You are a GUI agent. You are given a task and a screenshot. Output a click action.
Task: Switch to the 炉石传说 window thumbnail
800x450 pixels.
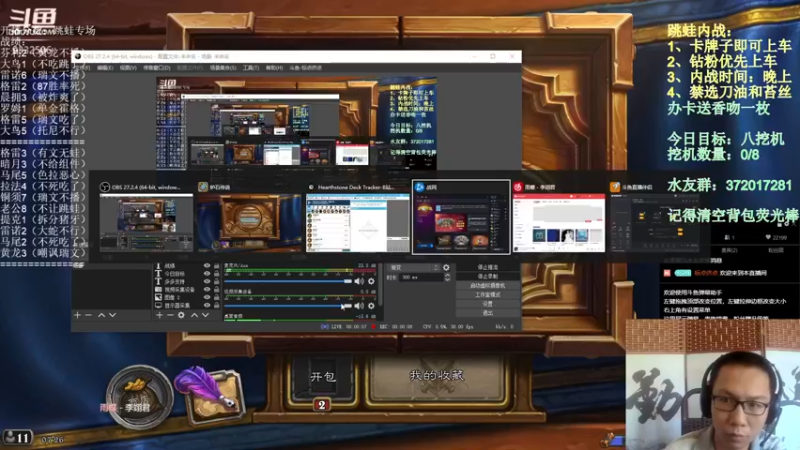coord(250,222)
